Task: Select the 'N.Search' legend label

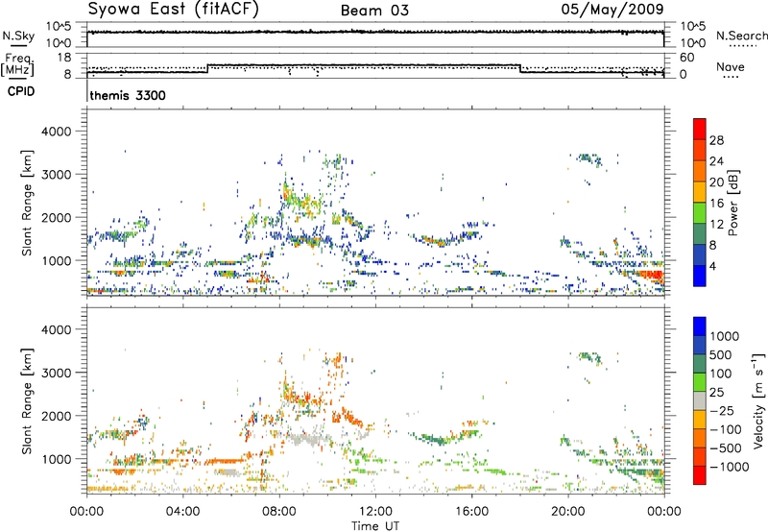Action: (x=742, y=36)
